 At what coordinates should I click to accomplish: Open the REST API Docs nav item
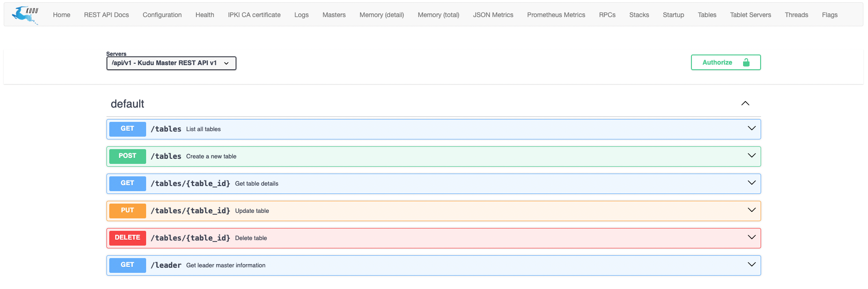(x=106, y=15)
